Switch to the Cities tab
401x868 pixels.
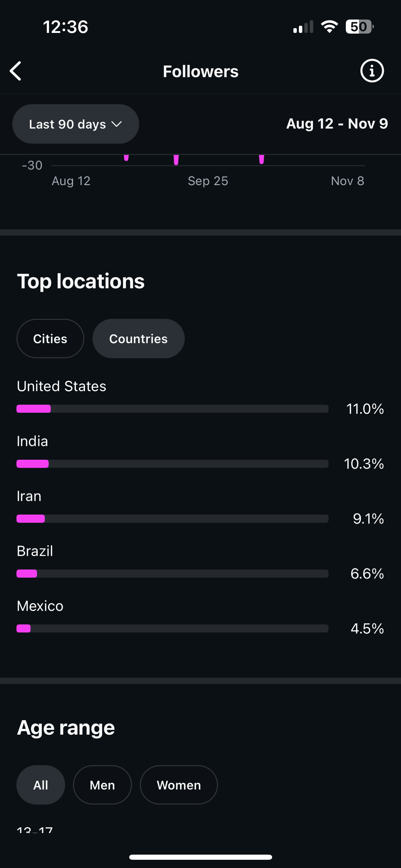point(50,339)
